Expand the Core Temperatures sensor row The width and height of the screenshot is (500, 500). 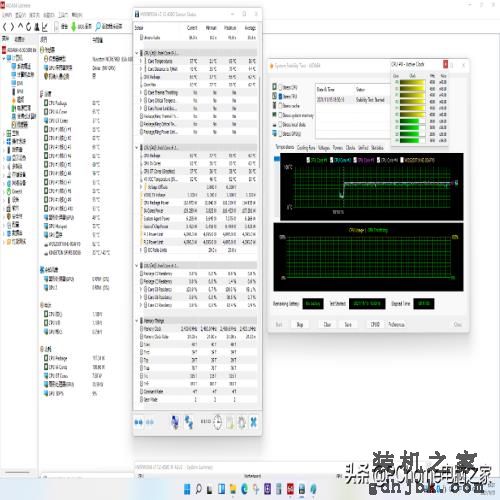pyautogui.click(x=141, y=61)
